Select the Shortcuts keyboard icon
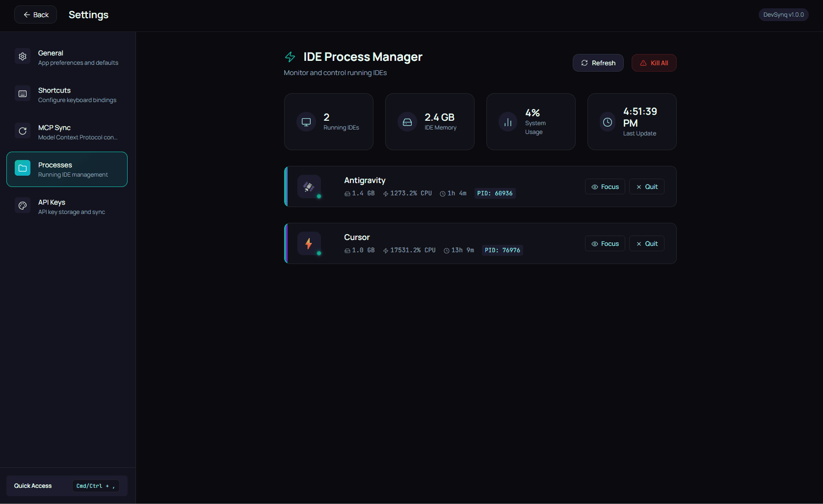The width and height of the screenshot is (823, 504). (23, 93)
